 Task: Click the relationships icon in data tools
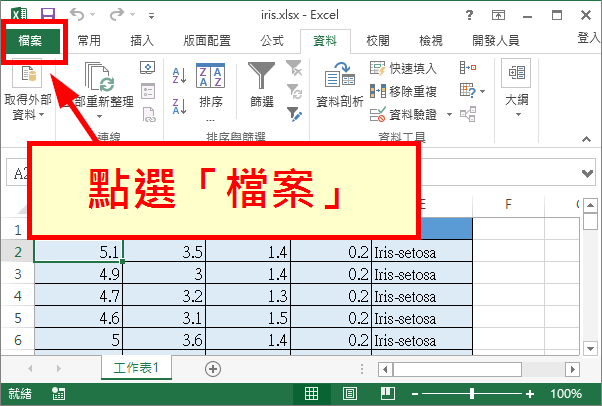[468, 114]
